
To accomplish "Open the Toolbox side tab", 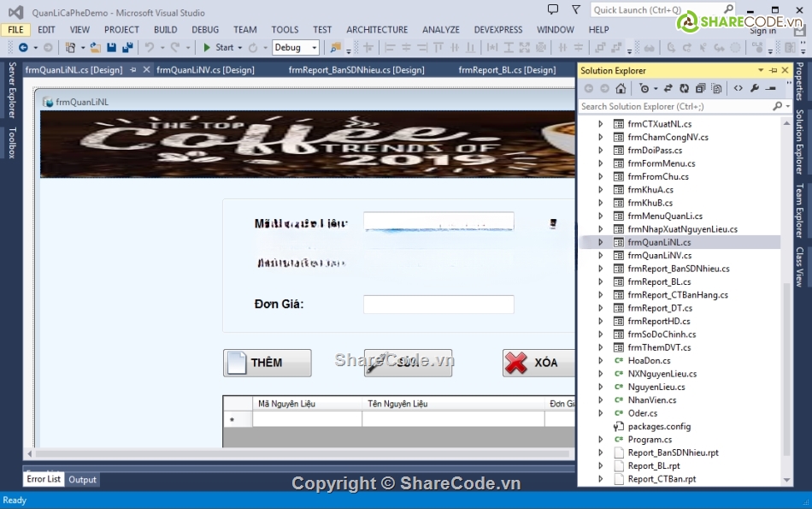I will coord(12,142).
